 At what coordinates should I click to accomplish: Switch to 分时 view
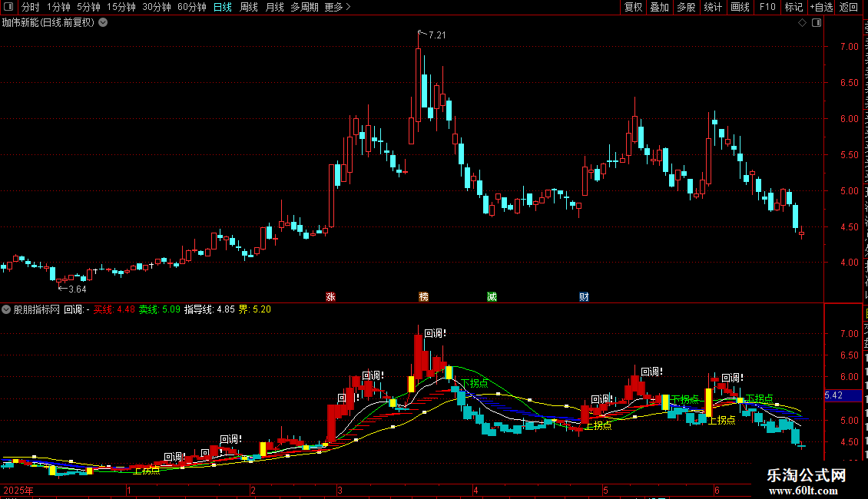click(31, 7)
